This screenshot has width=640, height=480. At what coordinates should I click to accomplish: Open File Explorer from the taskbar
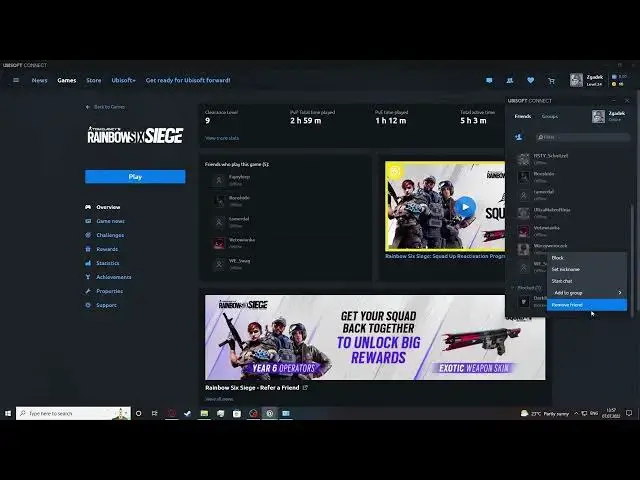point(204,413)
